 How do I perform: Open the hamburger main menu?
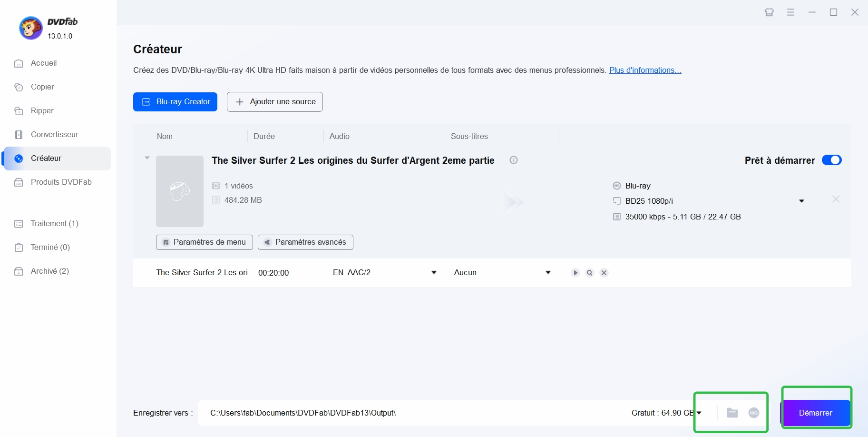click(790, 12)
